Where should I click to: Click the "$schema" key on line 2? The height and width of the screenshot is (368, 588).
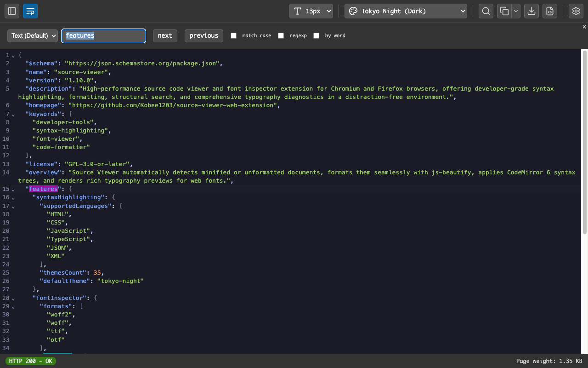click(x=41, y=63)
